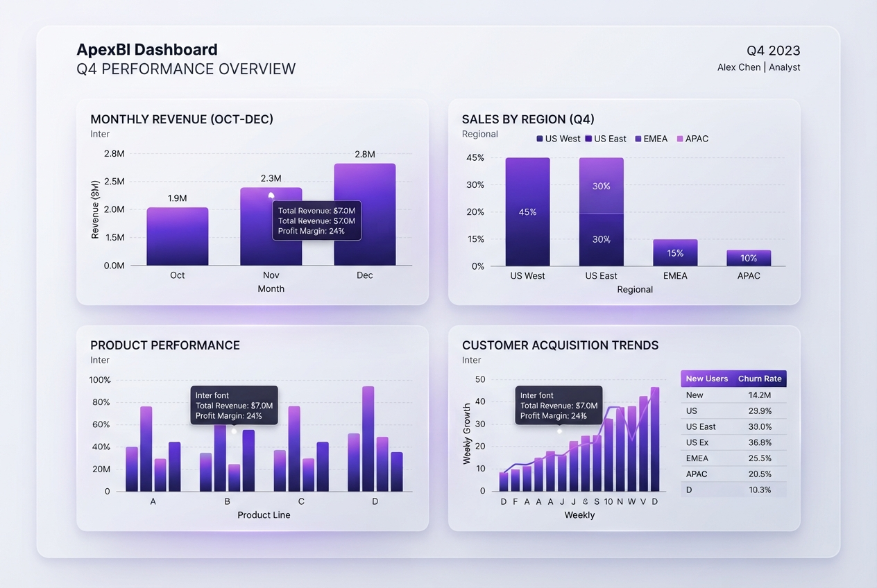Click the tooltip over the Monthly Revenue chart
The width and height of the screenshot is (877, 588).
click(x=317, y=220)
